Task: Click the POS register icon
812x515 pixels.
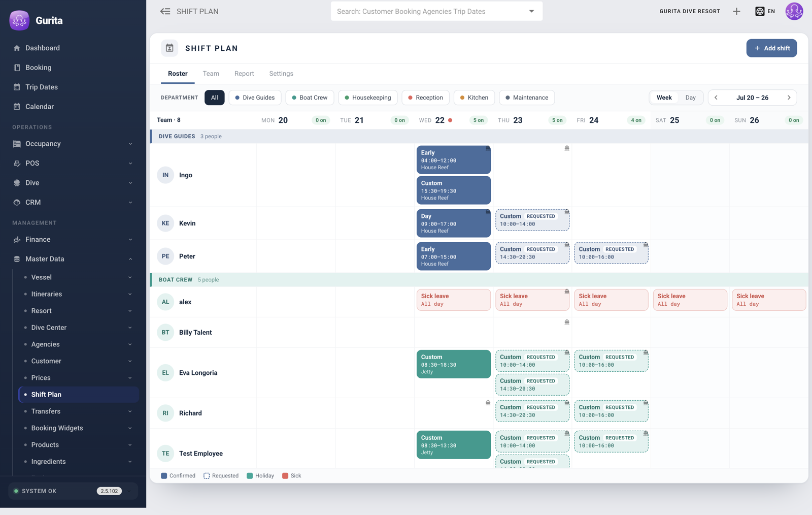Action: 17,164
